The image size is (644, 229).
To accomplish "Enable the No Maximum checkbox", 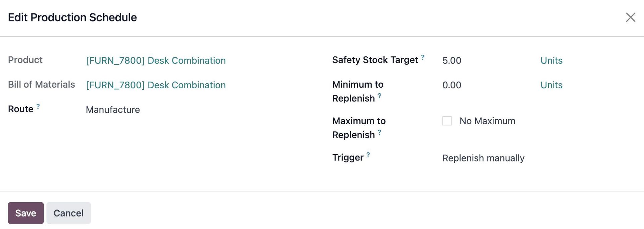I will click(x=447, y=121).
